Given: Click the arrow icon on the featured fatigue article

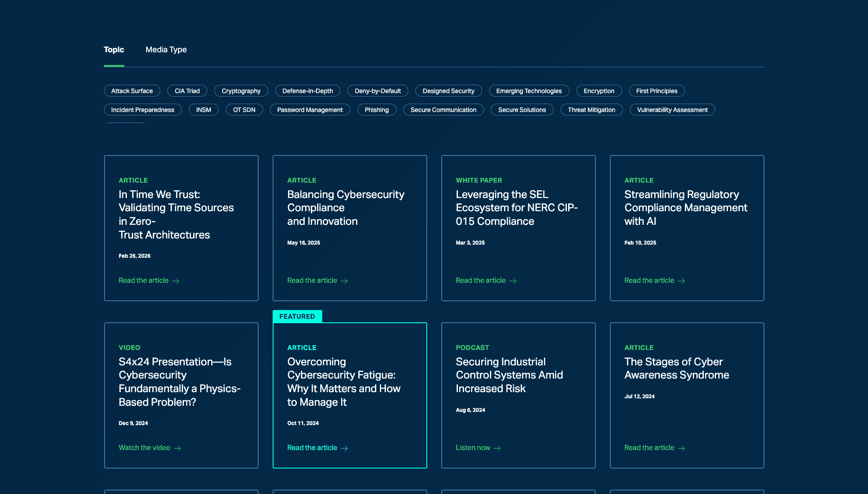Looking at the screenshot, I should pyautogui.click(x=345, y=448).
